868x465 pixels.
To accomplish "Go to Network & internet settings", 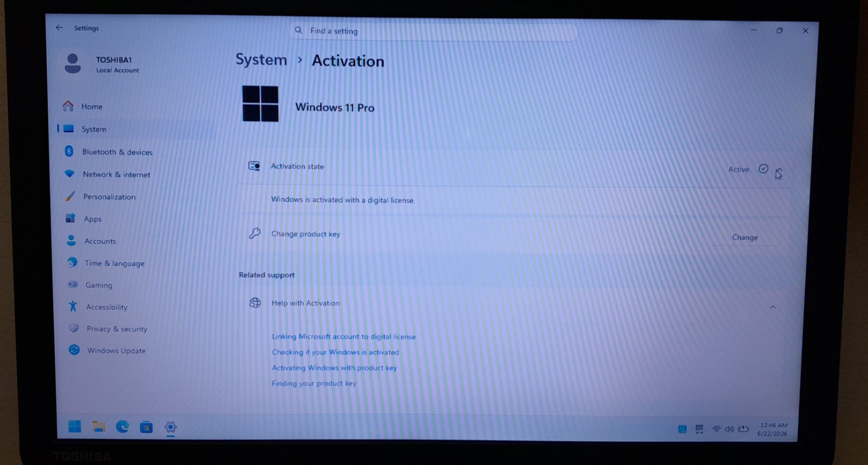I will (x=117, y=175).
